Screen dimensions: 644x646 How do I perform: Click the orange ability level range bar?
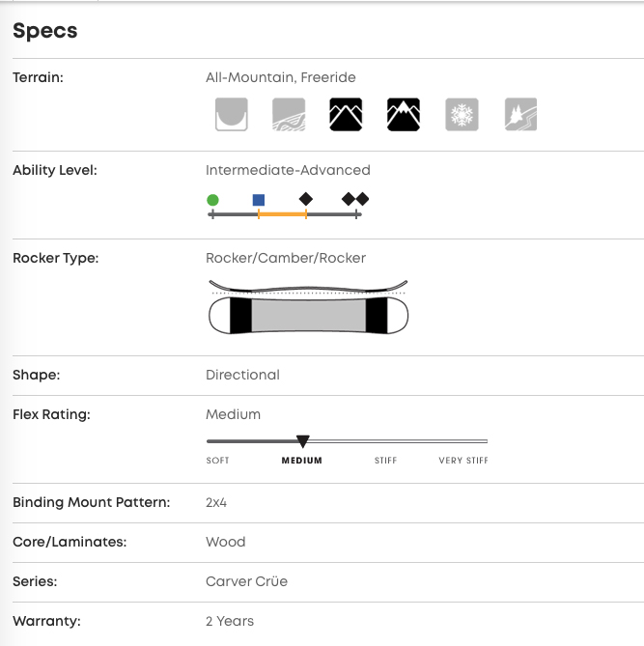coord(282,213)
